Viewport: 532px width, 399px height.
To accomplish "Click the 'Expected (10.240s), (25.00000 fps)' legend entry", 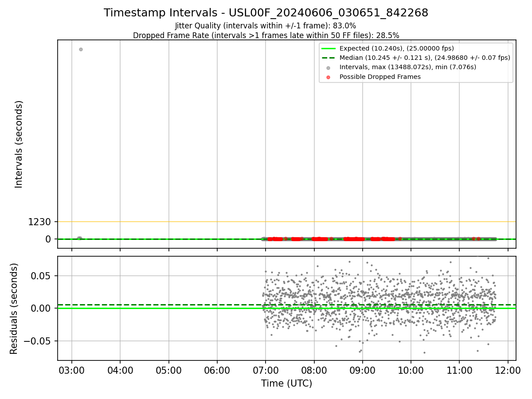I will pos(397,48).
